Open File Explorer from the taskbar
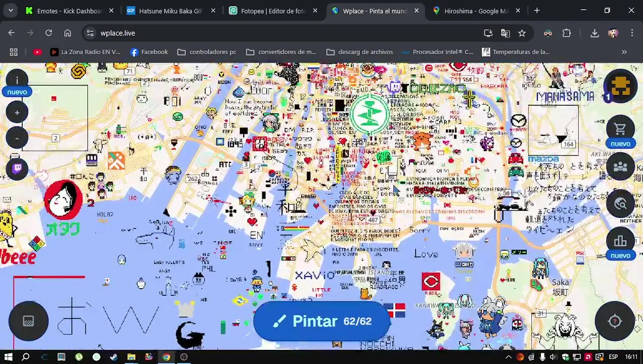Viewport: 643px width, 364px height. [131, 357]
